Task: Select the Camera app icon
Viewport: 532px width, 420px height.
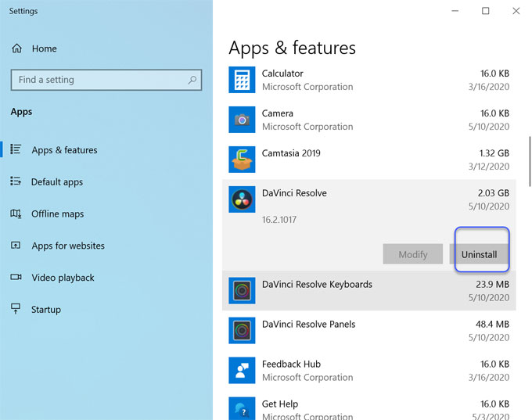Action: tap(242, 120)
